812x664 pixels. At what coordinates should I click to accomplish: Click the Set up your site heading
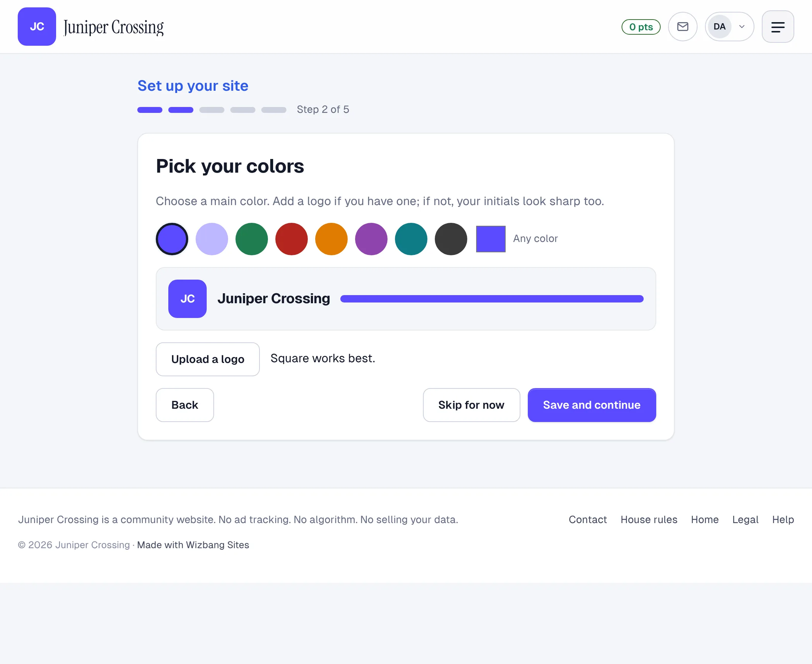tap(193, 86)
